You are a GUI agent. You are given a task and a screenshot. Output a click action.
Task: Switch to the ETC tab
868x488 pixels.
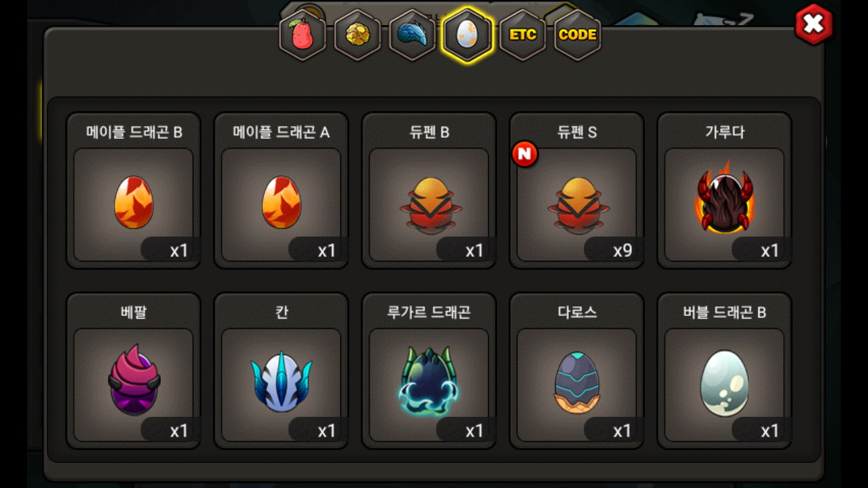coord(522,35)
